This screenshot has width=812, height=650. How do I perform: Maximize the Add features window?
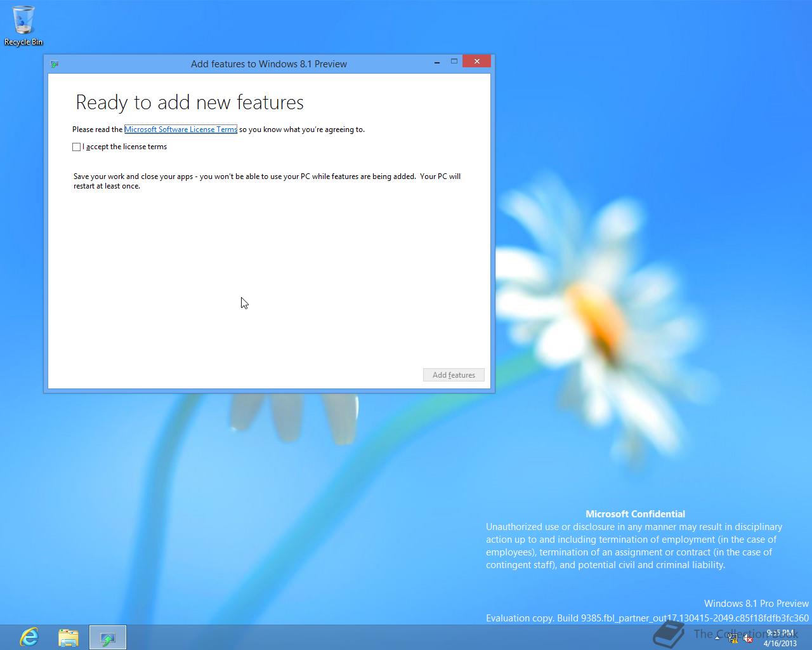pos(454,62)
